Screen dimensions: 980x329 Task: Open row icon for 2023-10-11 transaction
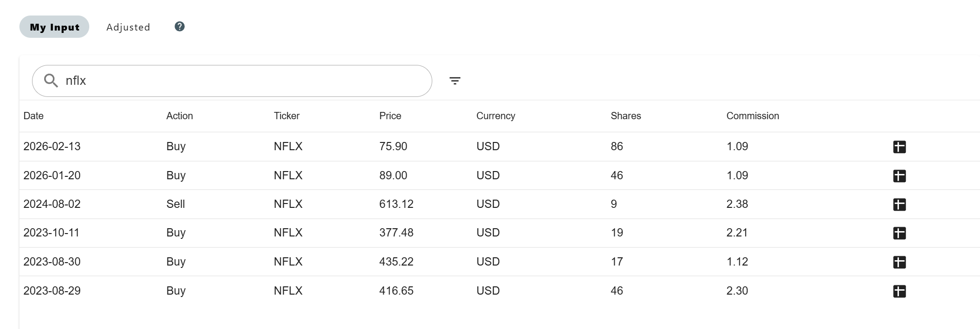899,233
